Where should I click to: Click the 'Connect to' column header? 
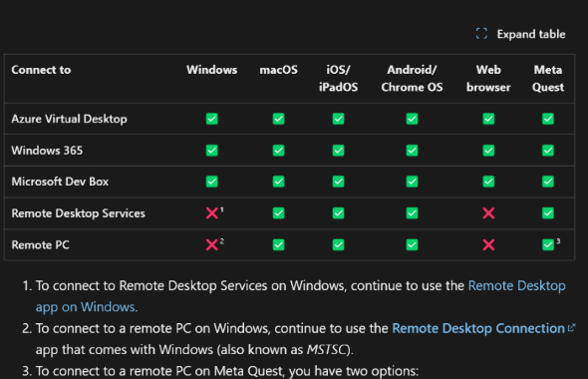coord(41,70)
